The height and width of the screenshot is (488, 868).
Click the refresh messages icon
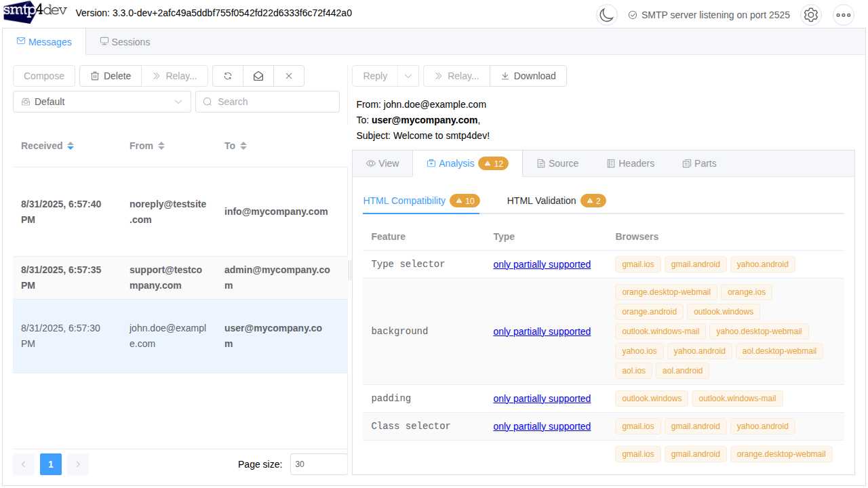point(228,76)
